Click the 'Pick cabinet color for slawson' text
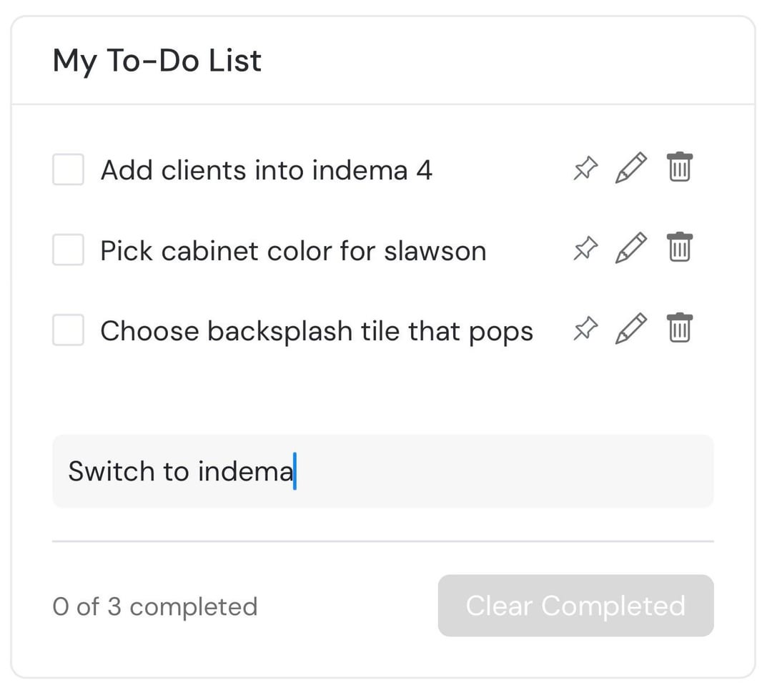The image size is (772, 700). pos(293,251)
